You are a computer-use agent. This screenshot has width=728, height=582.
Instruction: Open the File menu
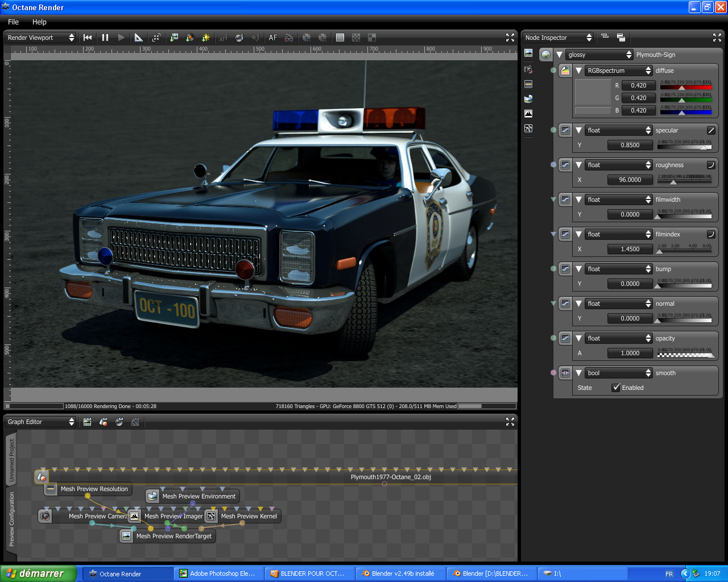(x=14, y=22)
